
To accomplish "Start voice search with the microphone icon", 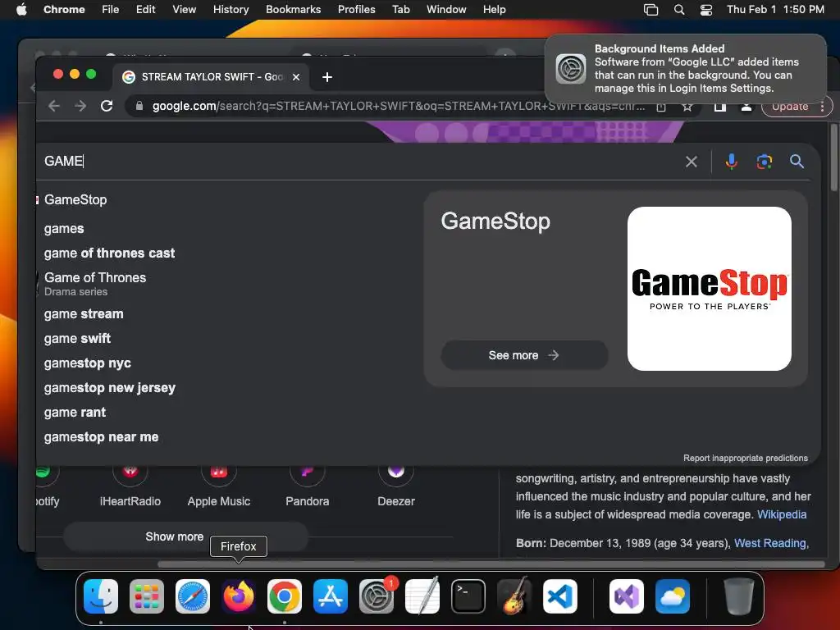I will [731, 162].
